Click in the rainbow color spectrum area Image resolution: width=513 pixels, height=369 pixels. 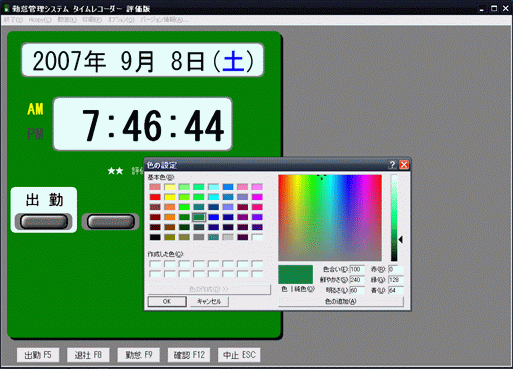pos(330,218)
